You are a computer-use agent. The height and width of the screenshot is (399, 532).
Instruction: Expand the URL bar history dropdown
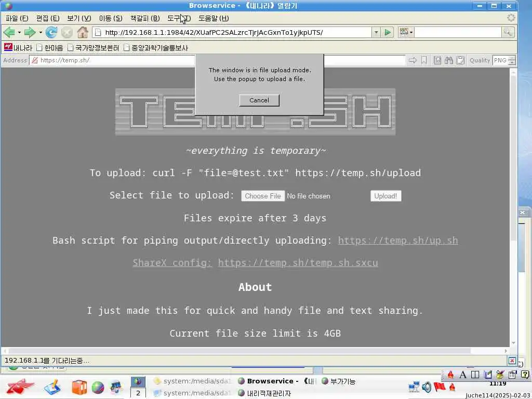coord(376,32)
